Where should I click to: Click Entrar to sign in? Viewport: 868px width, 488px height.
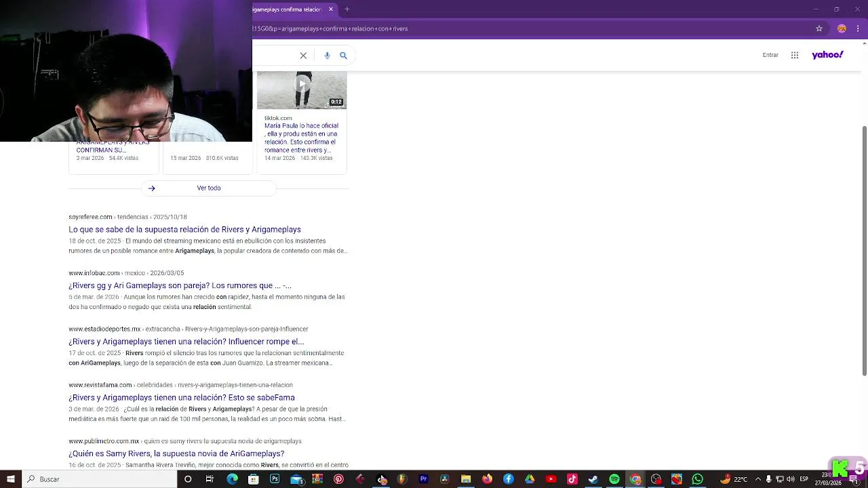point(770,55)
